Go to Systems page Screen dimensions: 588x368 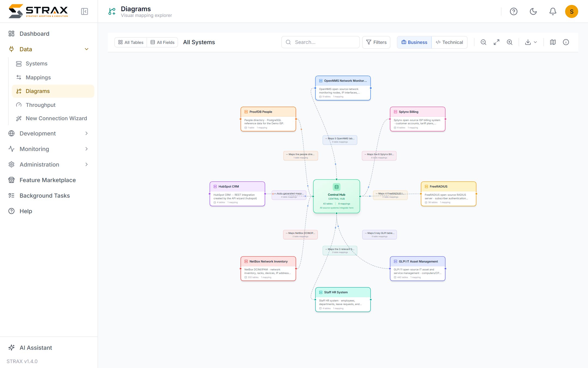pyautogui.click(x=53, y=64)
